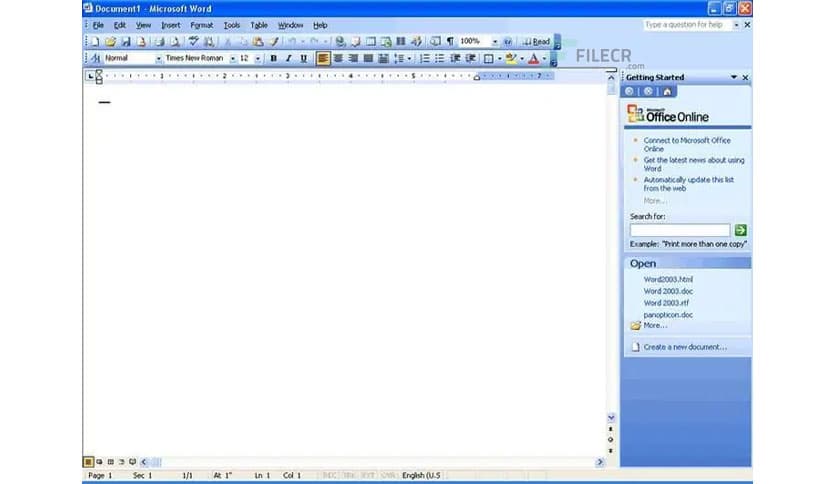836x484 pixels.
Task: Apply the Highlight color marker
Action: pos(511,59)
